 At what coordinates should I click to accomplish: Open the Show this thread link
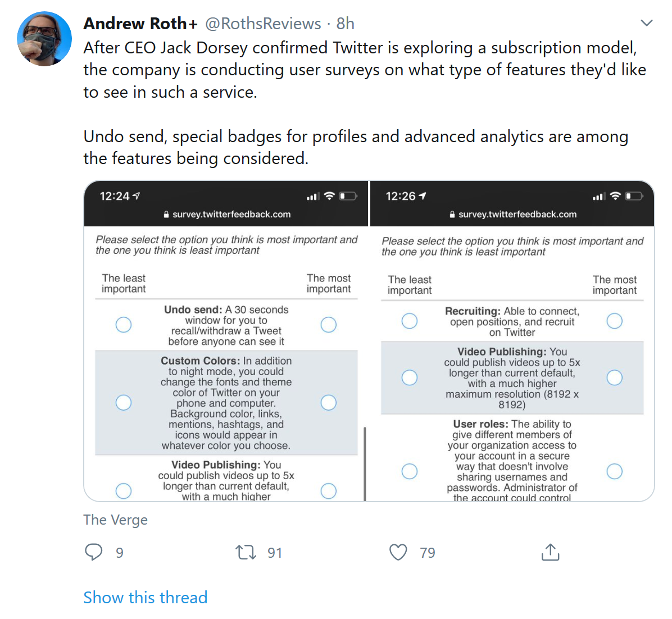[145, 597]
